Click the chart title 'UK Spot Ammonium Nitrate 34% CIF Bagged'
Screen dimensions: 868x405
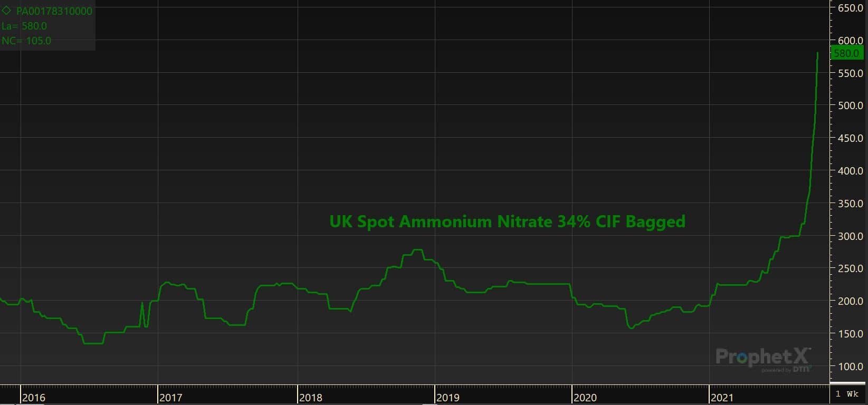[508, 221]
